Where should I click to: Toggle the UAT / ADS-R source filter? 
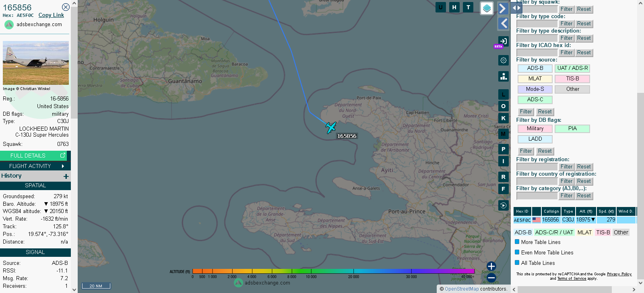[572, 68]
